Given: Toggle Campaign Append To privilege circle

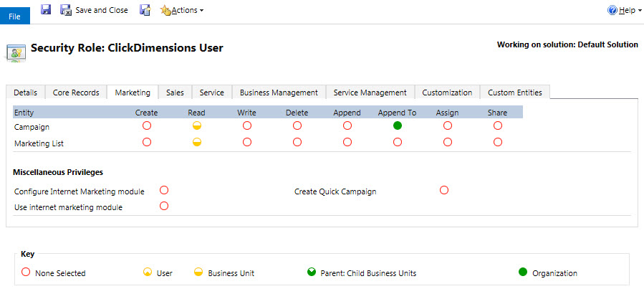Looking at the screenshot, I should [x=398, y=125].
